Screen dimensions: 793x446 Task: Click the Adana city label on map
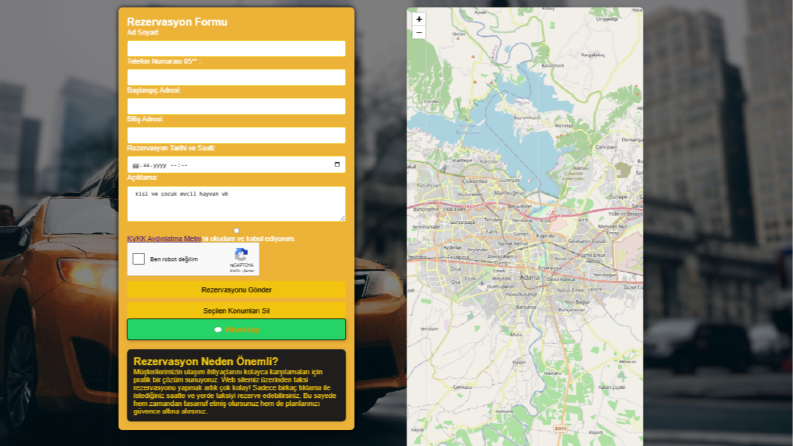(530, 277)
